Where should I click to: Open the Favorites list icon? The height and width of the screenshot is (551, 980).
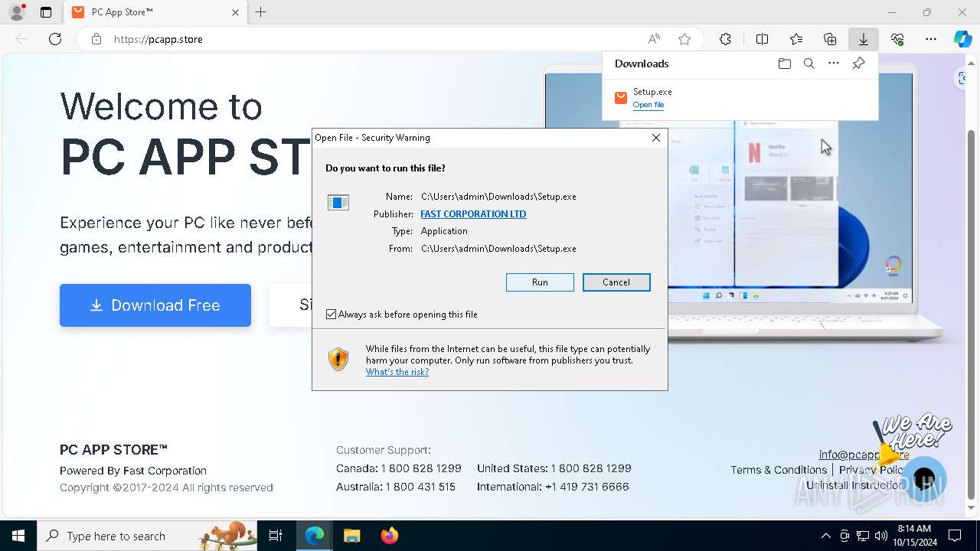(796, 39)
